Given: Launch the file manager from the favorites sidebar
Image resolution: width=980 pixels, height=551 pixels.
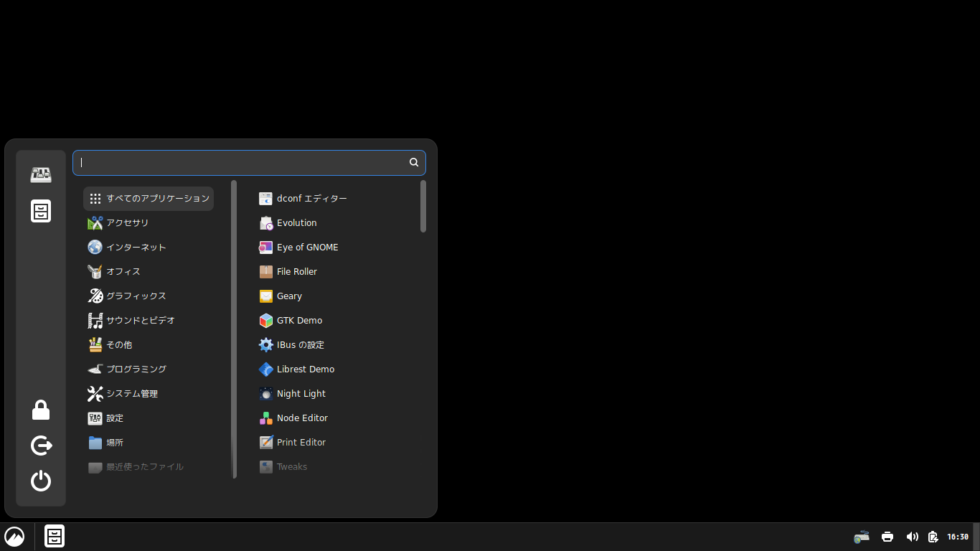Looking at the screenshot, I should 41,211.
